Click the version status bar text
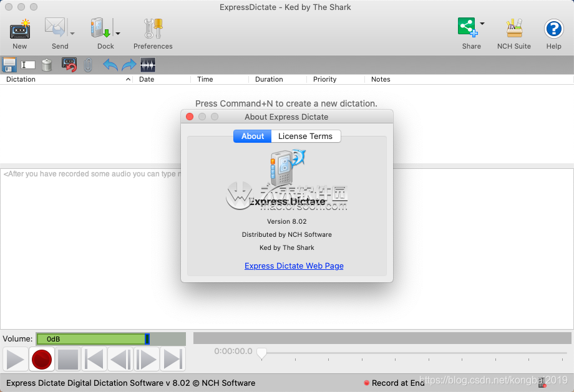This screenshot has height=392, width=574. (130, 383)
